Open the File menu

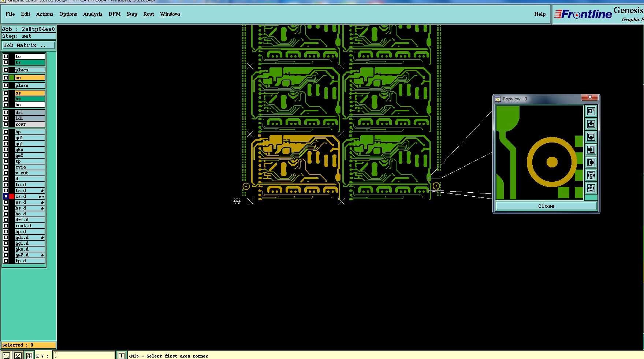click(x=10, y=14)
